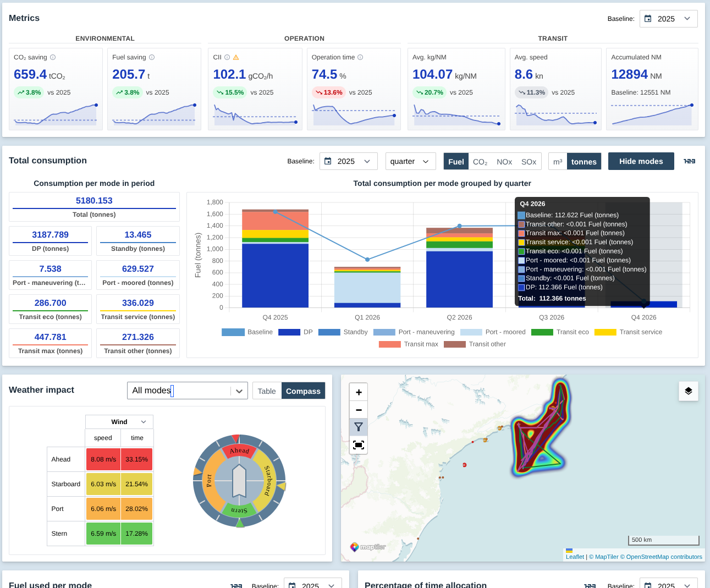Select the tonnes unit toggle
This screenshot has height=588, width=710.
point(584,162)
